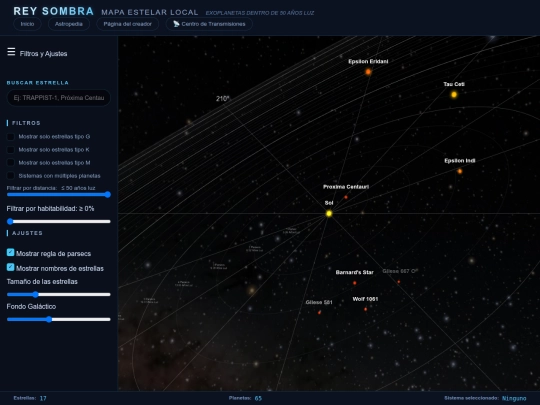Go to the Inicio page

point(27,24)
